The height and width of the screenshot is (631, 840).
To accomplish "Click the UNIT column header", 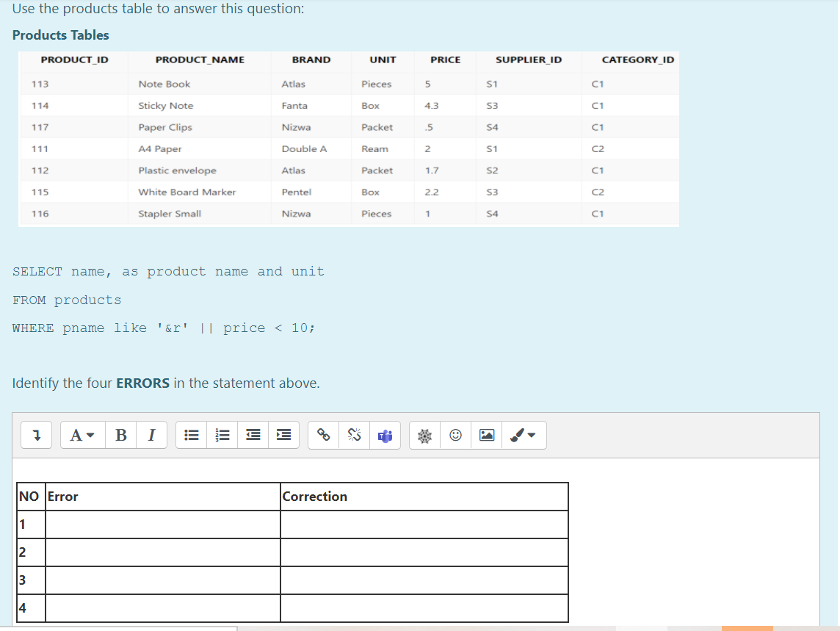I will point(383,60).
